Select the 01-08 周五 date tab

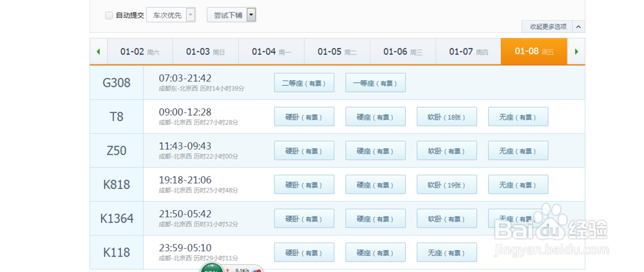click(534, 52)
